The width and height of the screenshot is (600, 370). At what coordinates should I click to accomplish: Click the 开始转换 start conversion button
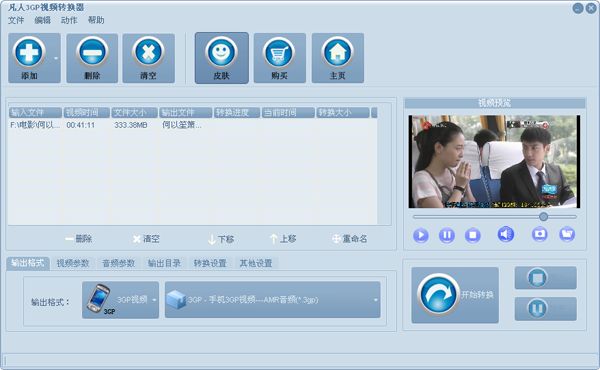click(x=455, y=295)
